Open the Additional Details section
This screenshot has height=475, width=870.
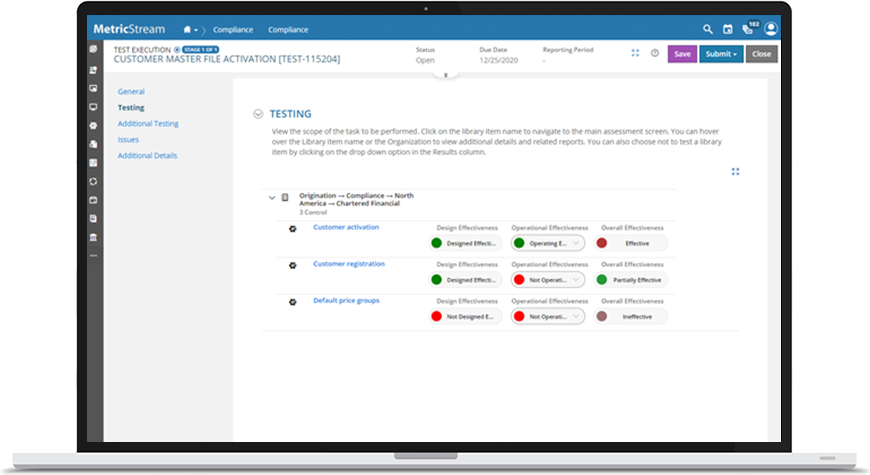tap(147, 156)
